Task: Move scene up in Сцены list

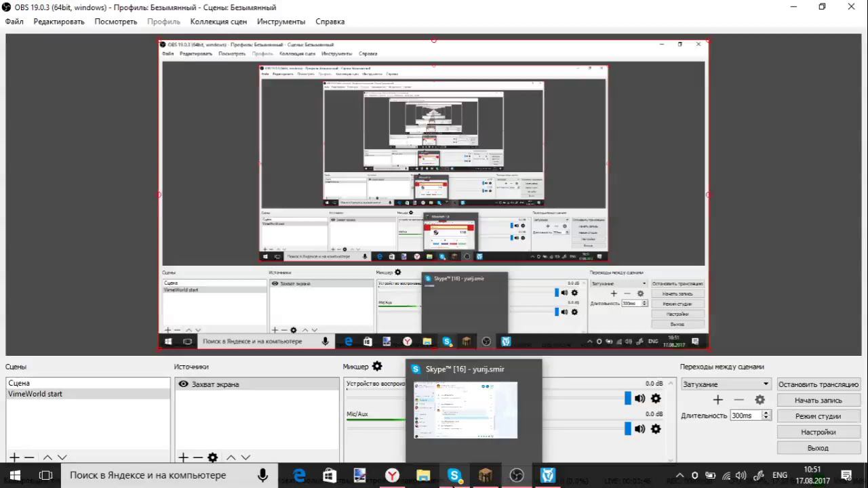Action: [47, 457]
